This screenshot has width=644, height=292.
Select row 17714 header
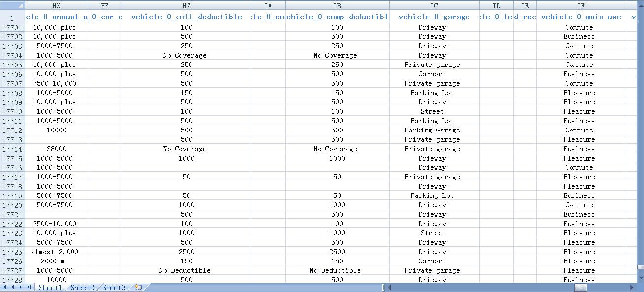tap(12, 149)
